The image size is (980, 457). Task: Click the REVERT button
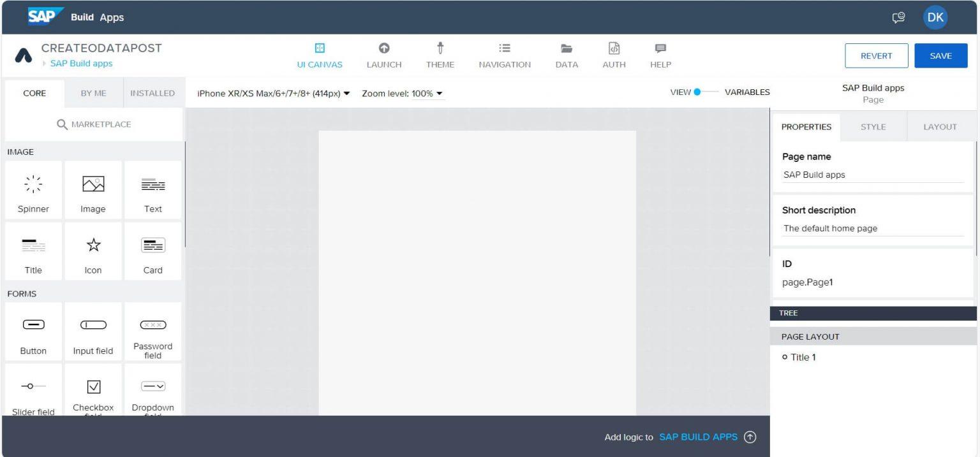[876, 55]
